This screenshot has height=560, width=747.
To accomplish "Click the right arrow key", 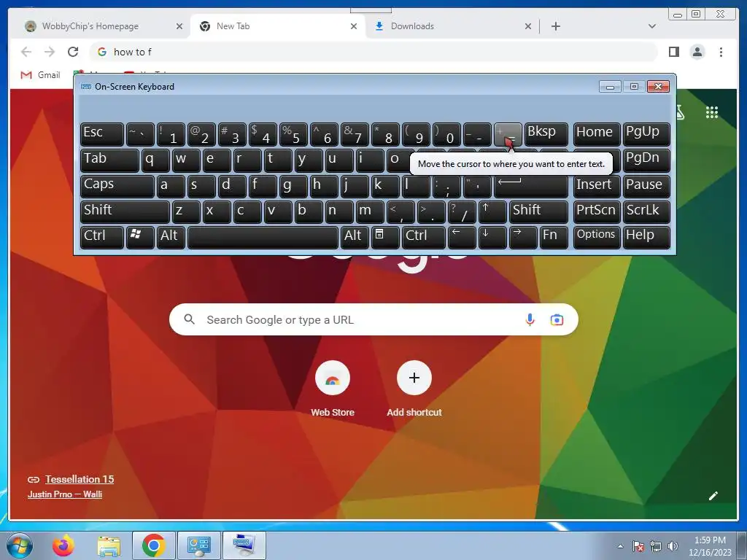I will pyautogui.click(x=522, y=237).
